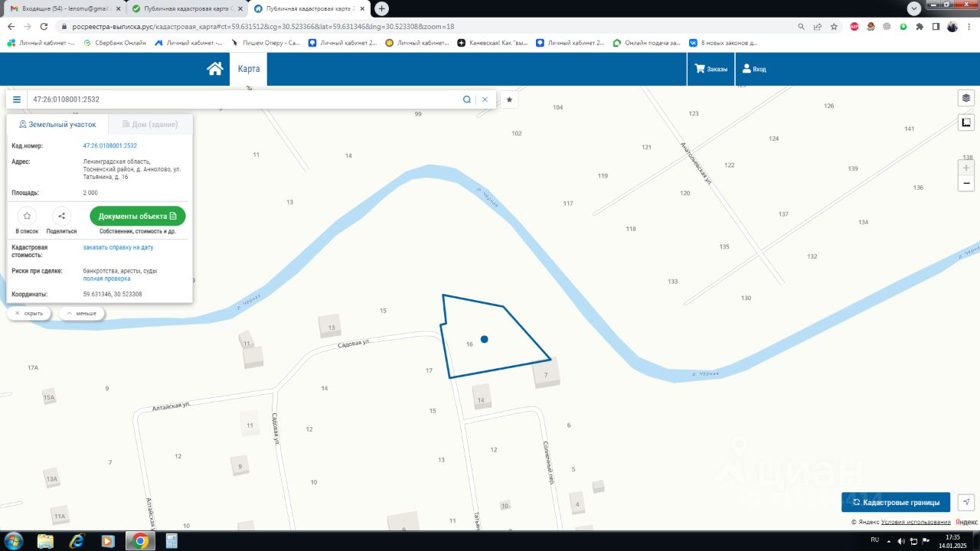Click the home icon in site header
Viewport: 980px width, 551px height.
(x=214, y=69)
